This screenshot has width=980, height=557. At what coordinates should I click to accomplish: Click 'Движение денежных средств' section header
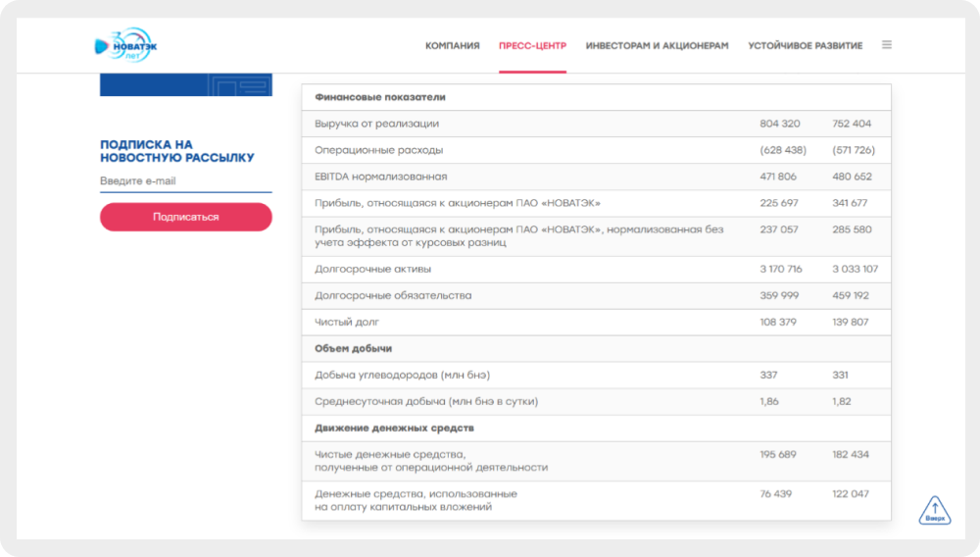click(x=394, y=429)
